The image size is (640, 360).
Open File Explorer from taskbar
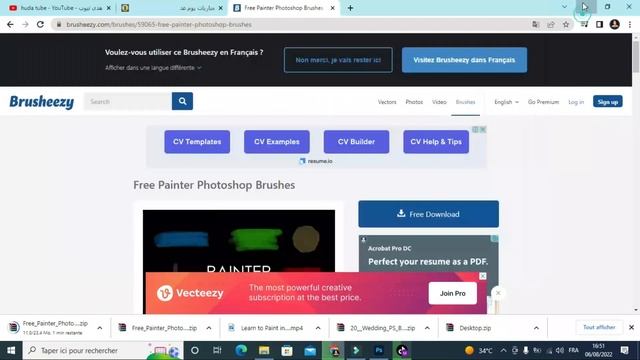click(x=264, y=350)
